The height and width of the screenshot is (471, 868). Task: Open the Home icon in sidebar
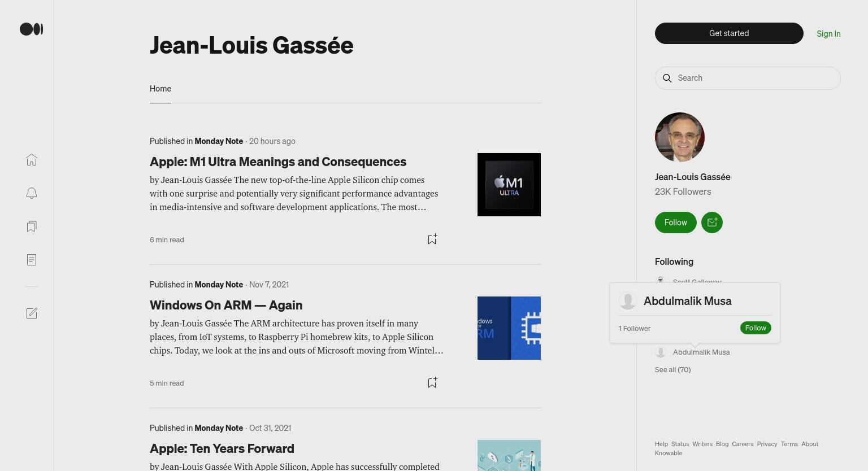(x=32, y=160)
